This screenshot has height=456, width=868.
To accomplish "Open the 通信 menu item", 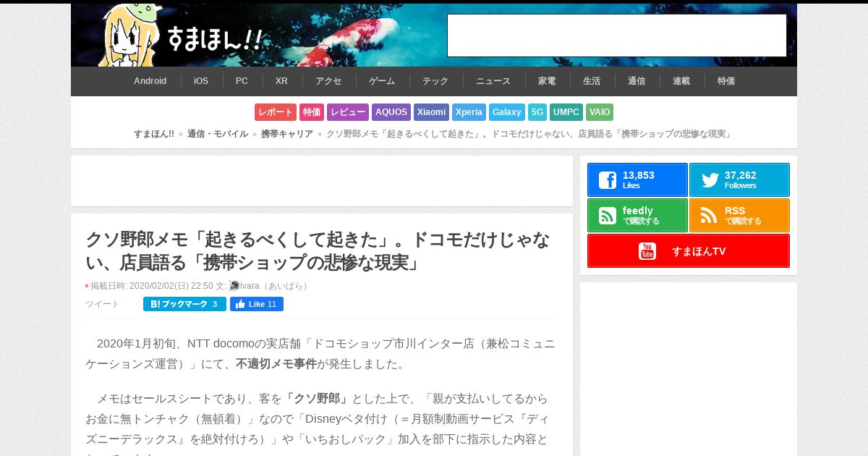I will [x=637, y=81].
